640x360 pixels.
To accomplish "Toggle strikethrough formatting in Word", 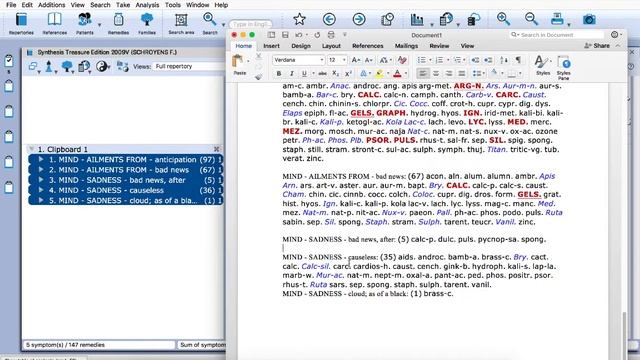I will pyautogui.click(x=322, y=73).
